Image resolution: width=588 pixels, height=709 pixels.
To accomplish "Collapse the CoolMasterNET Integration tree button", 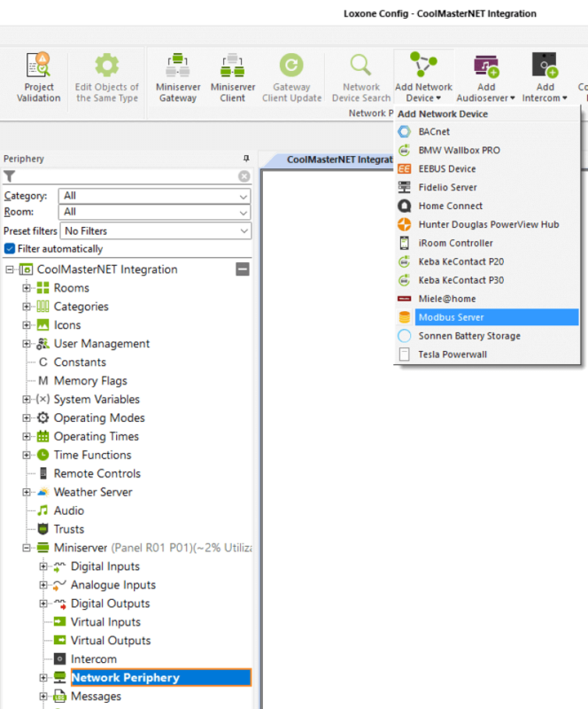I will coord(242,269).
